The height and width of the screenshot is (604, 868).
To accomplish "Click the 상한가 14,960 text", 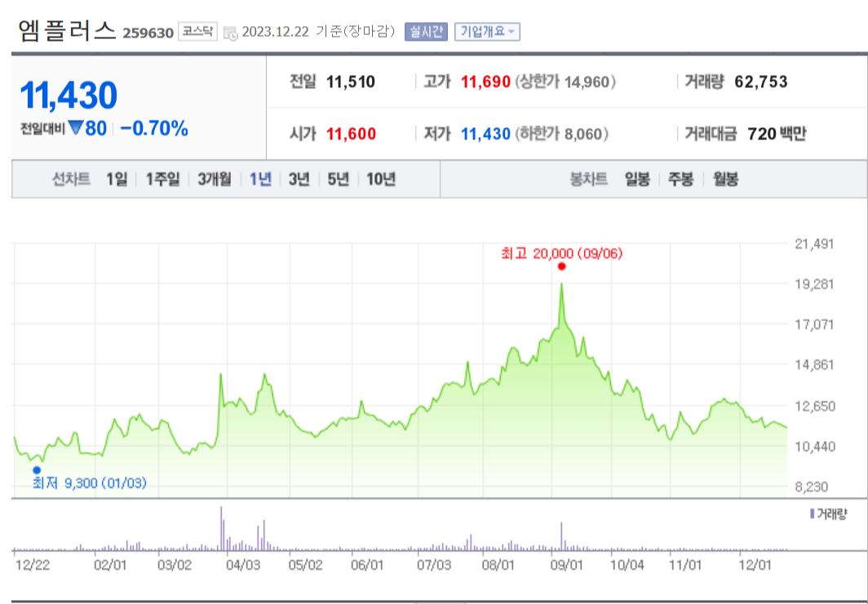I will [x=565, y=82].
